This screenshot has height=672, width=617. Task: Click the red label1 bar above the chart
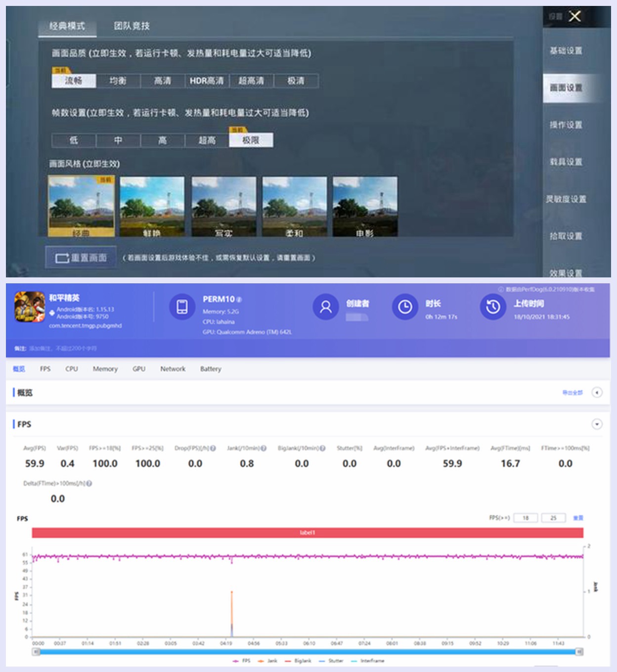[308, 533]
